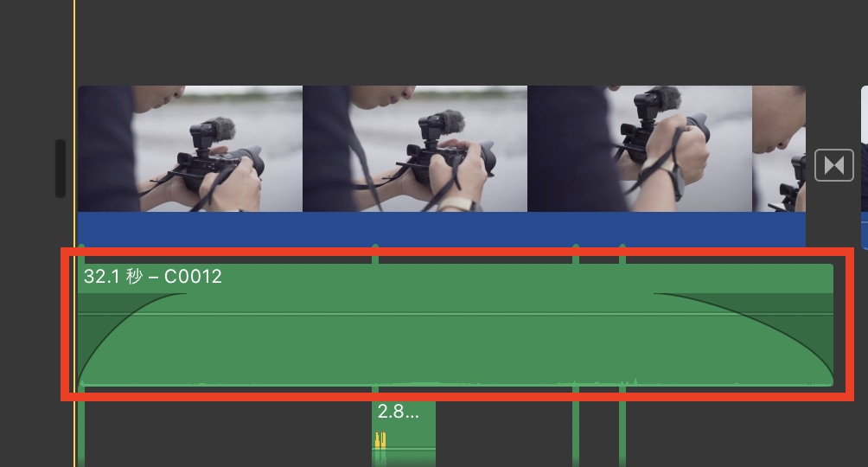Viewport: 868px width, 467px height.
Task: Click the waveform along the bottom of C0012
Action: [x=455, y=382]
